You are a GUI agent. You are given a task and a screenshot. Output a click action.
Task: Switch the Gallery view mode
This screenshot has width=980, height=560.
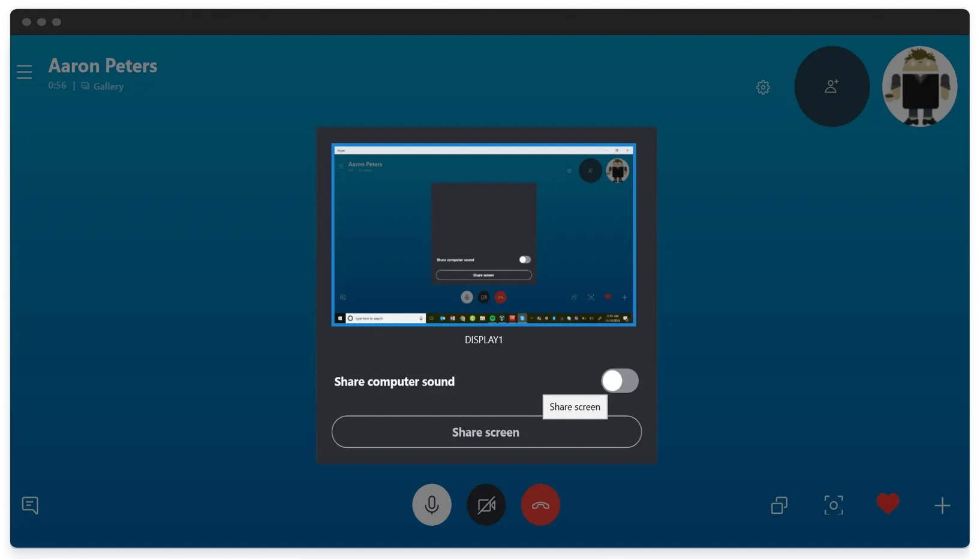[x=103, y=86]
